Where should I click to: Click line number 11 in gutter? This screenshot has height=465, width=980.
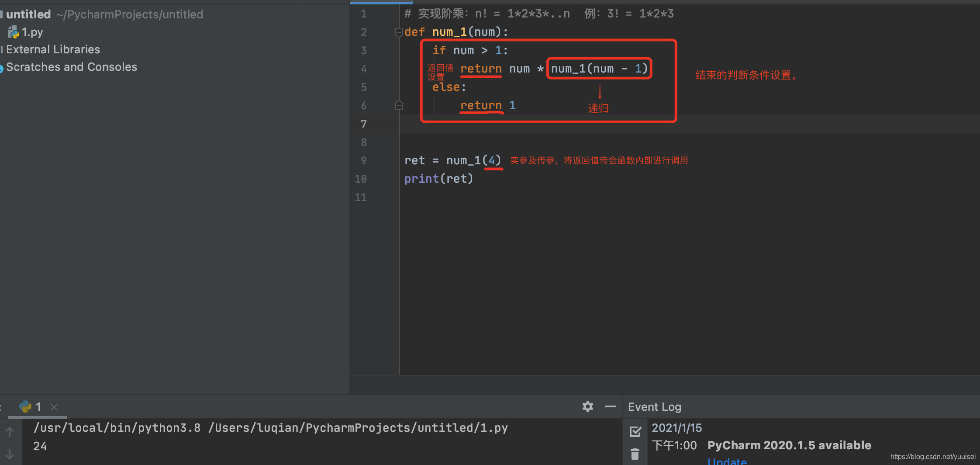(361, 197)
